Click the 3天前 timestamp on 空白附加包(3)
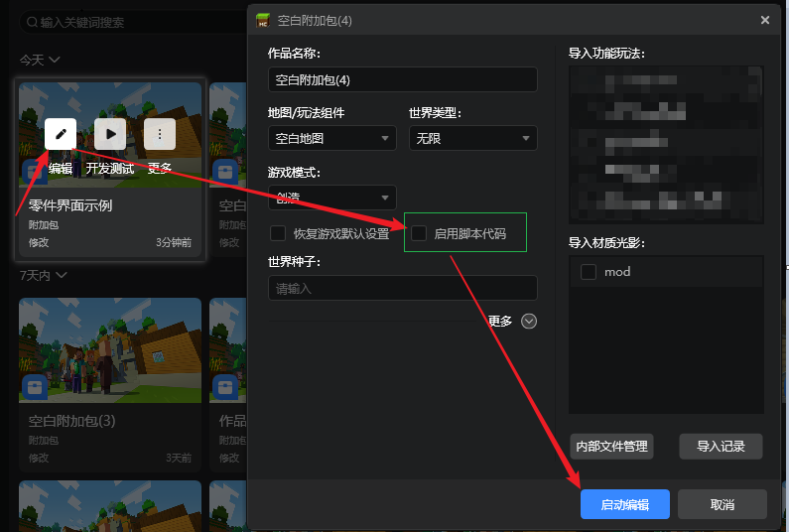The width and height of the screenshot is (789, 532). pyautogui.click(x=179, y=458)
